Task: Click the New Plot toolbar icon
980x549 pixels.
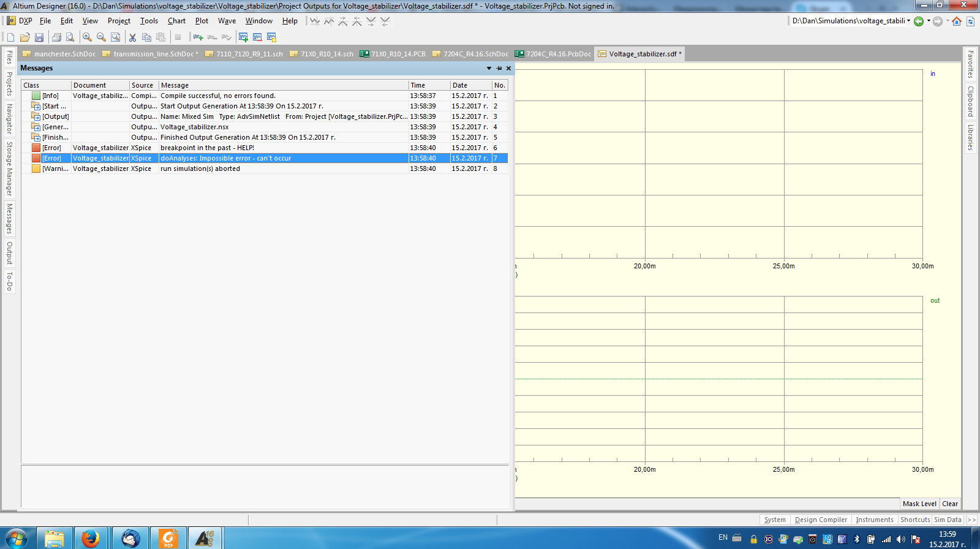Action: (243, 37)
